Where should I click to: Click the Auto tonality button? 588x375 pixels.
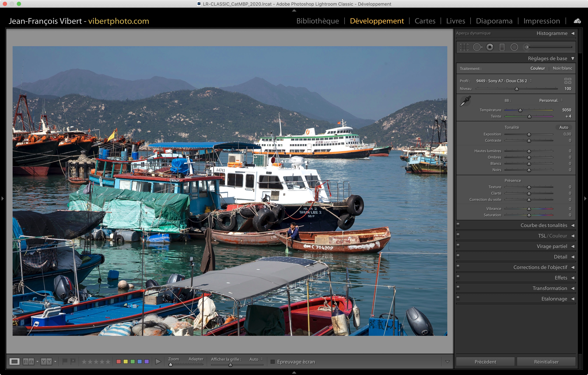[563, 127]
